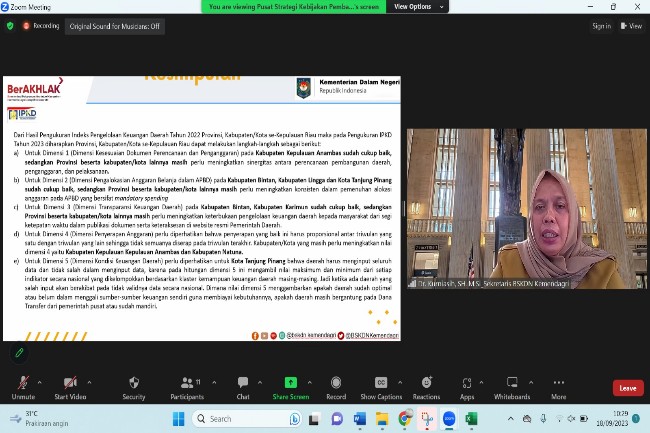The height and width of the screenshot is (433, 650).
Task: Click the Record icon in the toolbar
Action: pos(336,384)
